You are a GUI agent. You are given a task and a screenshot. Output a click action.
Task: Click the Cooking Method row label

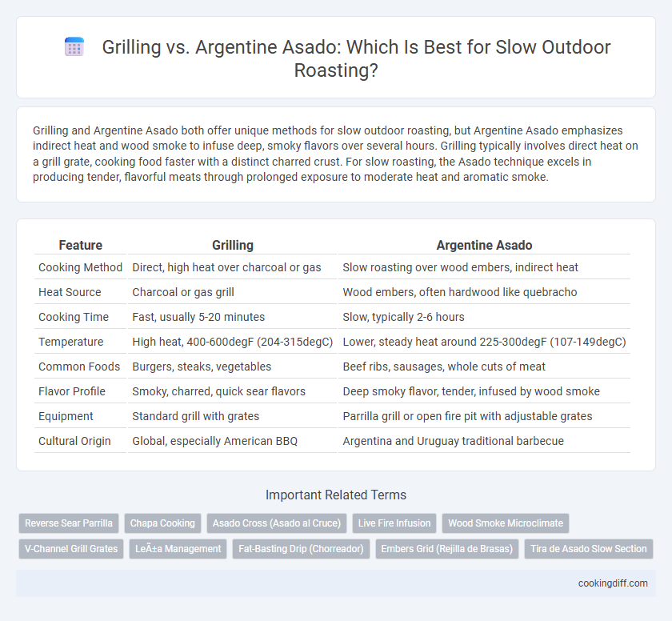[80, 267]
